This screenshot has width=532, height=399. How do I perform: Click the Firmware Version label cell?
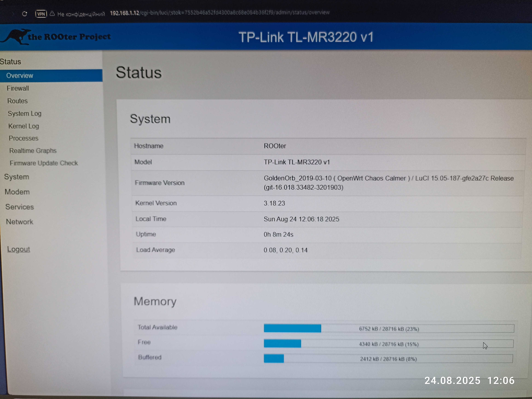[x=160, y=183]
